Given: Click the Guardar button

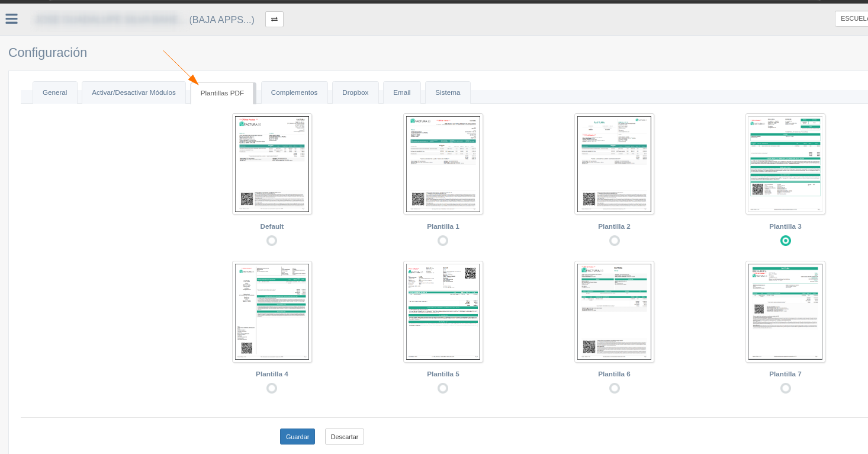Looking at the screenshot, I should pyautogui.click(x=297, y=437).
